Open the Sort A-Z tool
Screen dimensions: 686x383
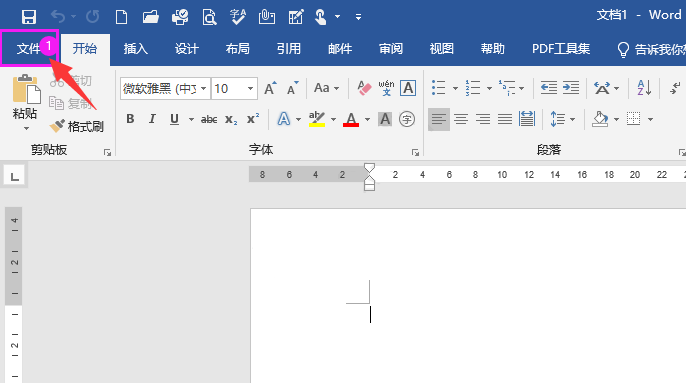(x=644, y=88)
